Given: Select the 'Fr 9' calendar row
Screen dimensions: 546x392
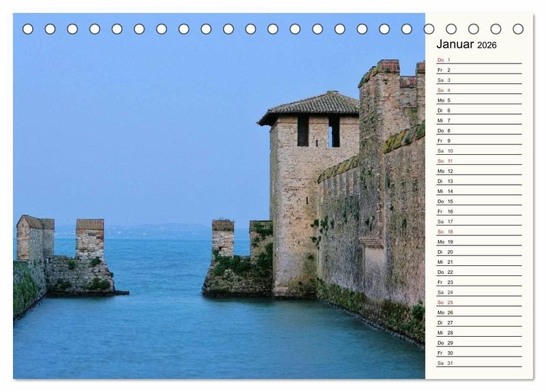Looking at the screenshot, I should click(479, 140).
